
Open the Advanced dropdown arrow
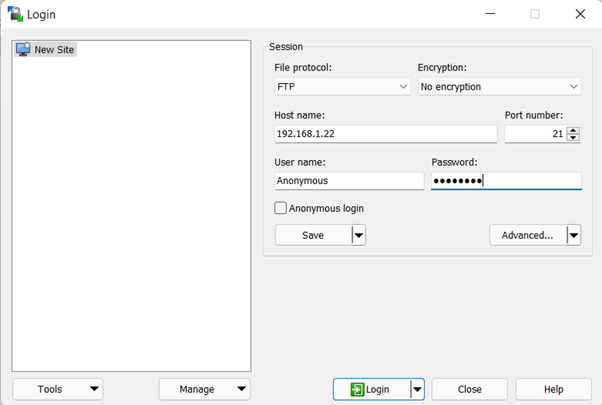tap(574, 235)
